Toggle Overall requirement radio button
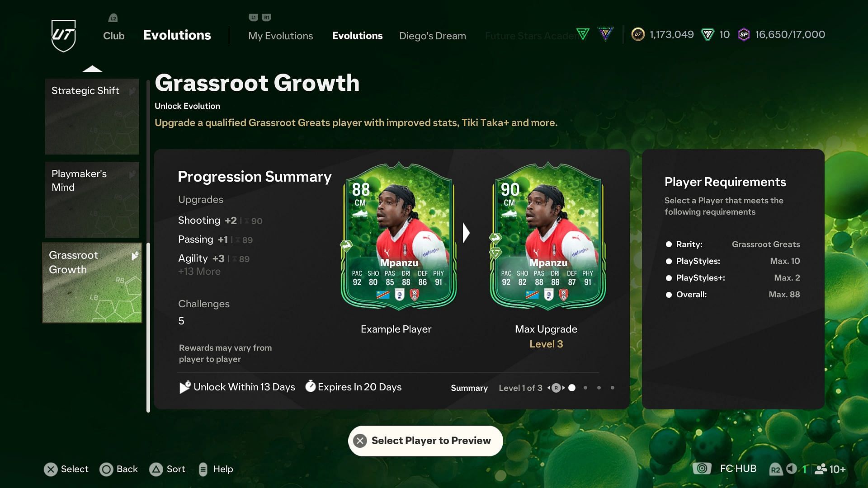 (x=669, y=294)
